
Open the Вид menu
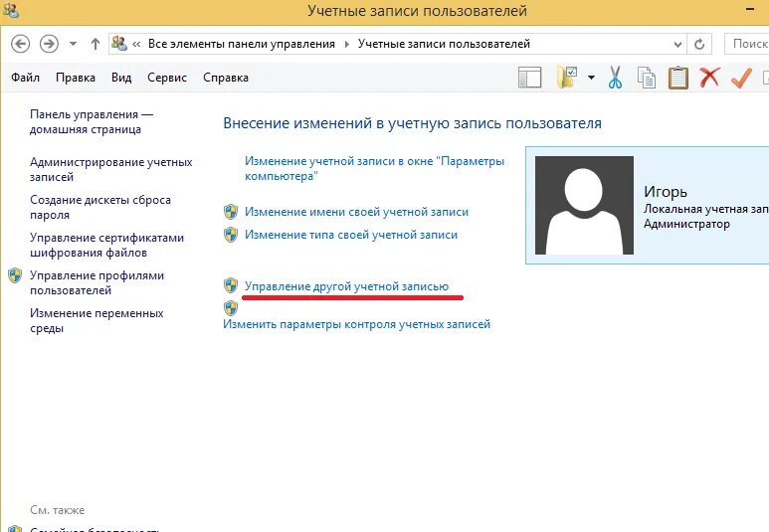(x=121, y=78)
